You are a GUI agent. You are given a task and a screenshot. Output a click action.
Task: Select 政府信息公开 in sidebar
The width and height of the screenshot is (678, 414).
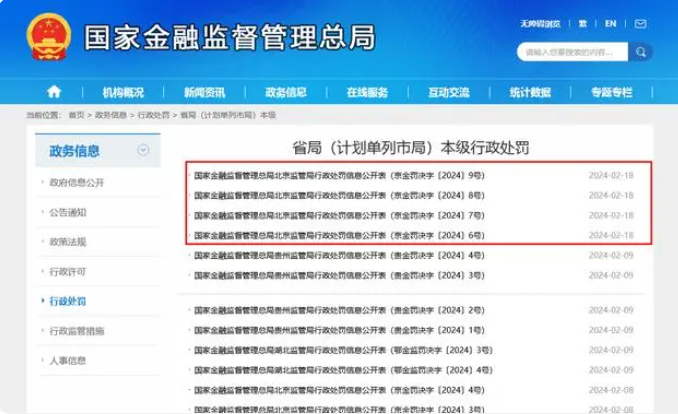pyautogui.click(x=77, y=183)
